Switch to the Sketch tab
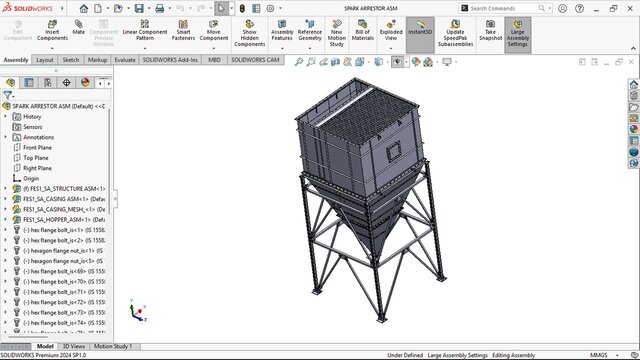Image resolution: width=640 pixels, height=360 pixels. point(71,60)
